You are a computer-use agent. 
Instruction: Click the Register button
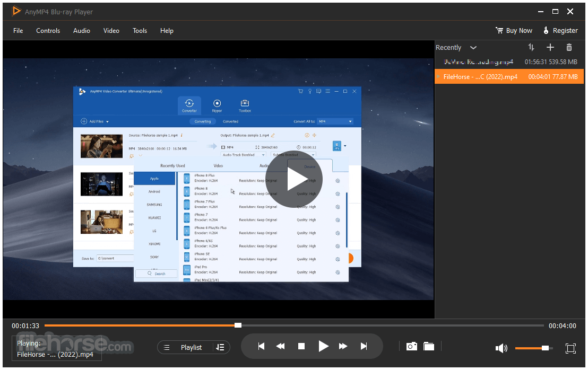pyautogui.click(x=560, y=31)
